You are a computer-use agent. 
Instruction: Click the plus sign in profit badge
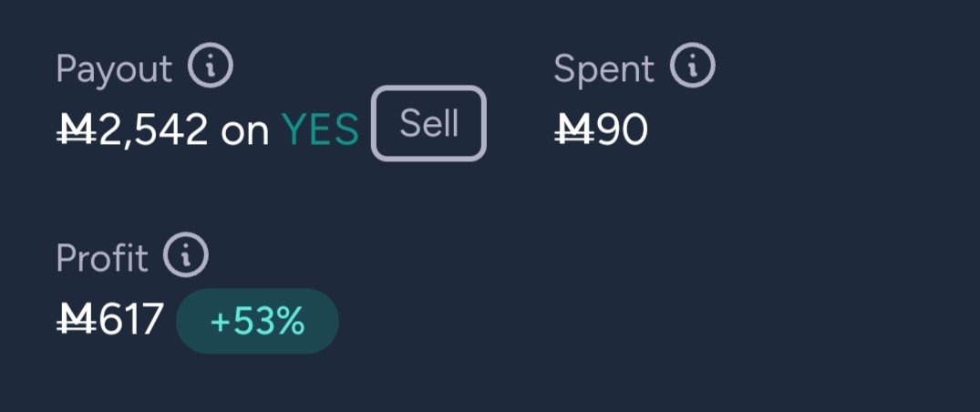[220, 322]
